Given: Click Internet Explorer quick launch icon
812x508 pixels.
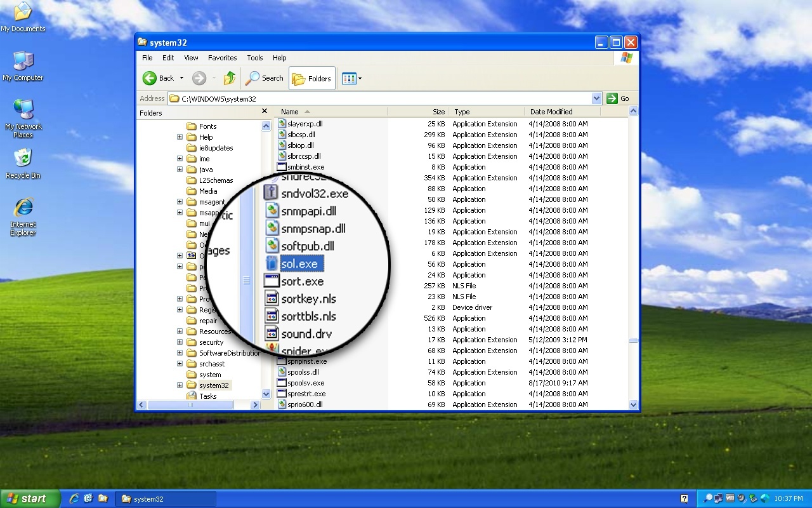Looking at the screenshot, I should click(74, 498).
